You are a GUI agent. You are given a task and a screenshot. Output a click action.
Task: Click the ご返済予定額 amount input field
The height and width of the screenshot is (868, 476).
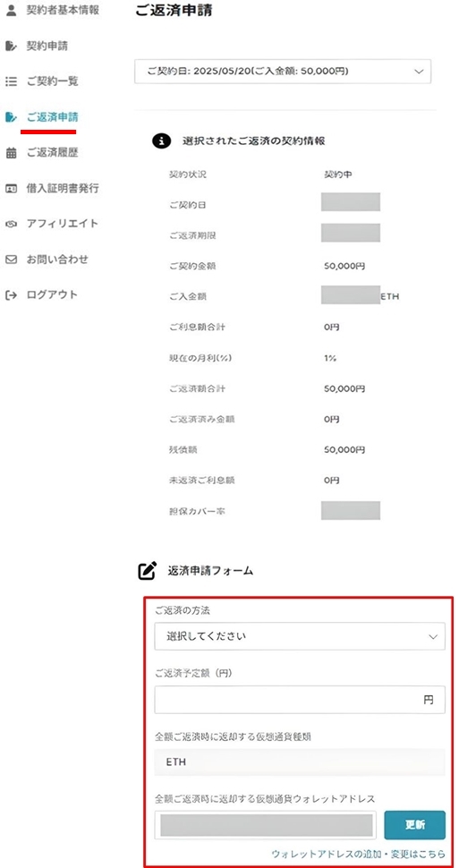(300, 700)
